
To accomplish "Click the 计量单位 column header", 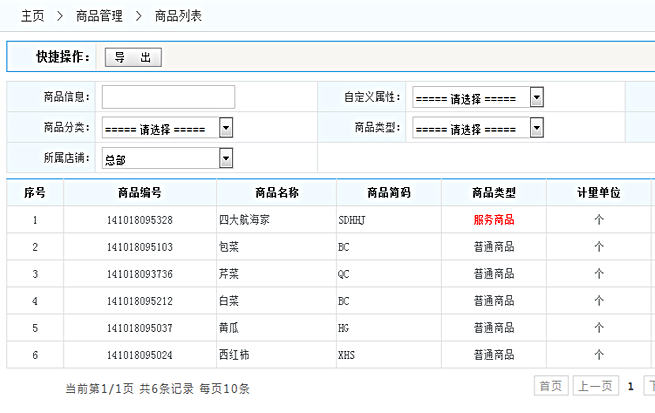I will point(599,193).
